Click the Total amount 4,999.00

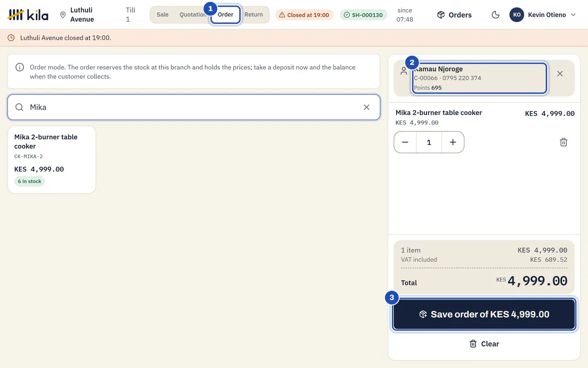coord(537,281)
